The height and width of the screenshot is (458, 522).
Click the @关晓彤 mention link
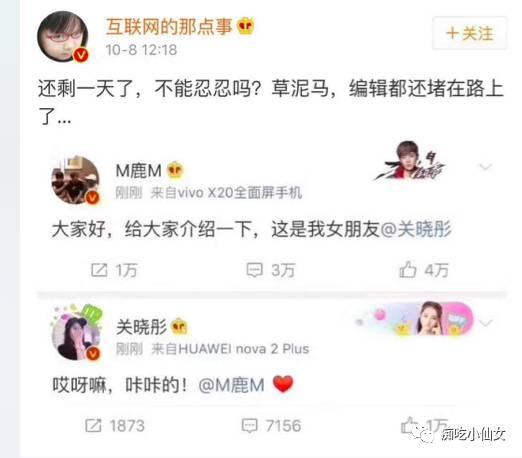(416, 229)
